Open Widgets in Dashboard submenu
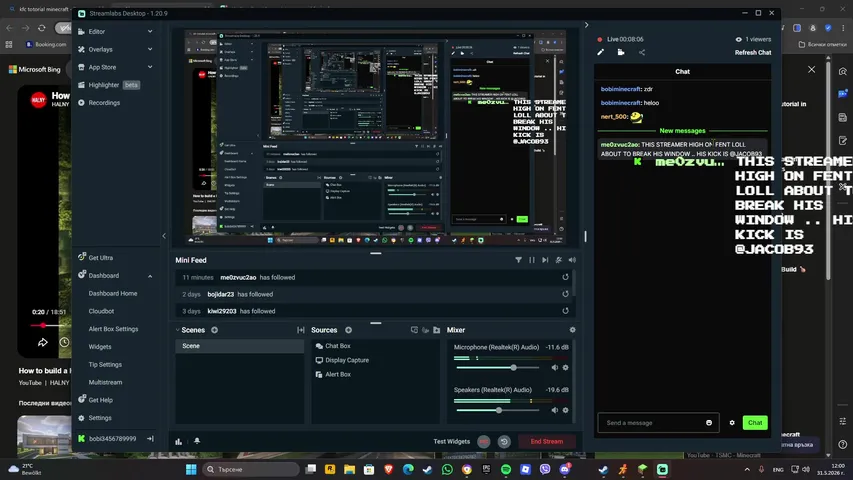The height and width of the screenshot is (480, 853). tap(100, 347)
